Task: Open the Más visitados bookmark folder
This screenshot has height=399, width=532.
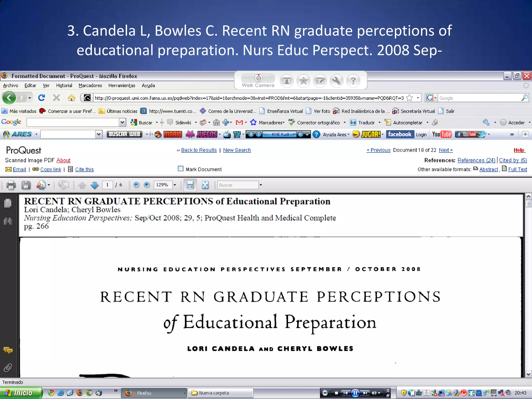Action: click(19, 111)
